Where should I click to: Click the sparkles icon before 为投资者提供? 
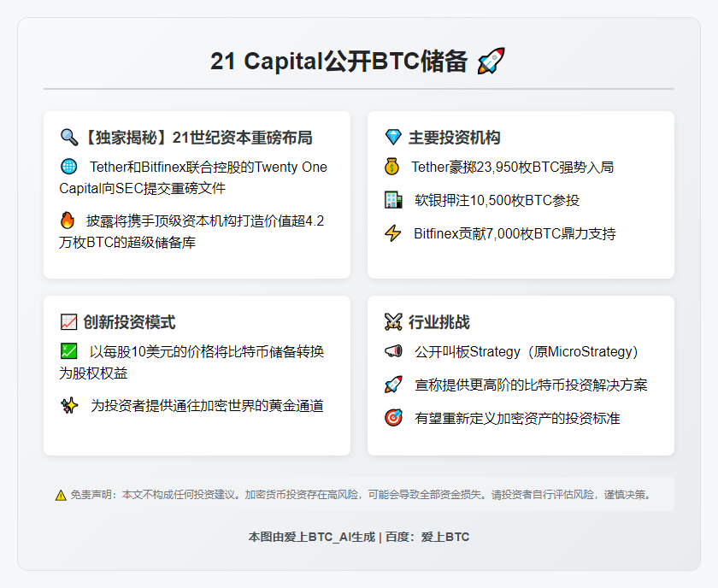(x=69, y=405)
